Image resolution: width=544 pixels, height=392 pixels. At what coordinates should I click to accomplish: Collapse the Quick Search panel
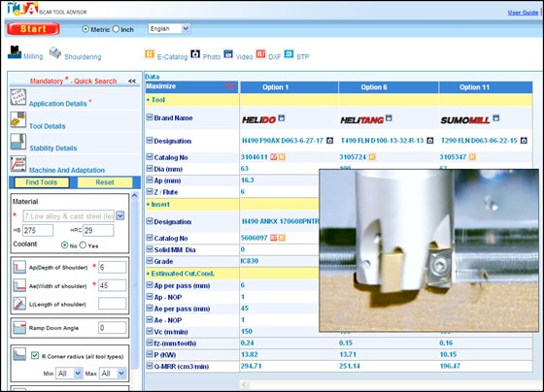tap(132, 81)
